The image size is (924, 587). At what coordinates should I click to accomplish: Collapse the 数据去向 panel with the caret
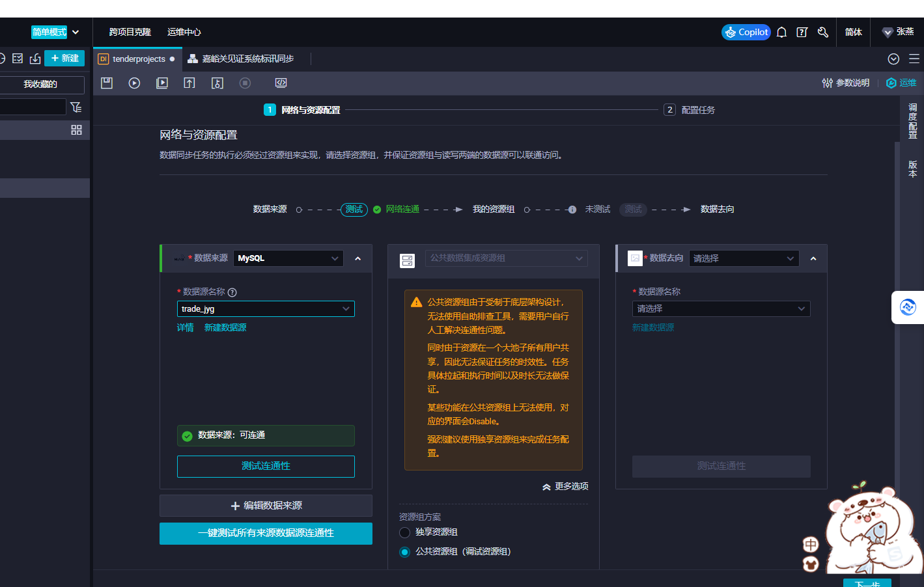click(813, 258)
